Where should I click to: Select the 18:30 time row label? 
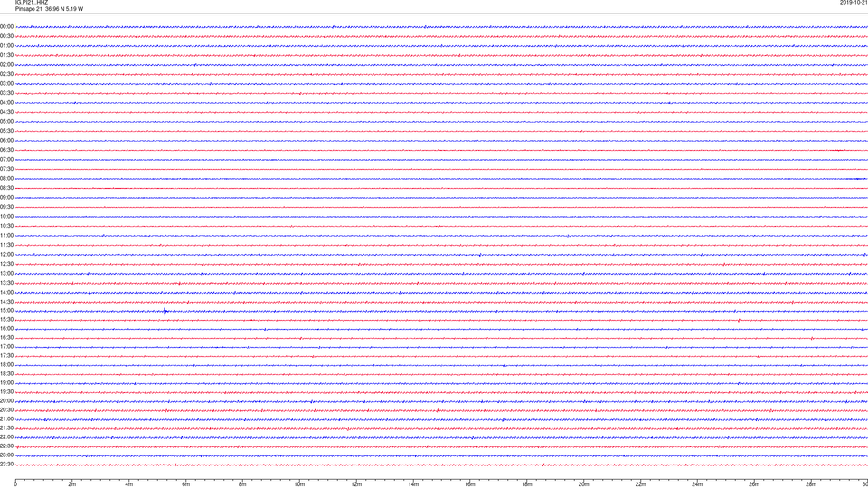click(x=6, y=374)
